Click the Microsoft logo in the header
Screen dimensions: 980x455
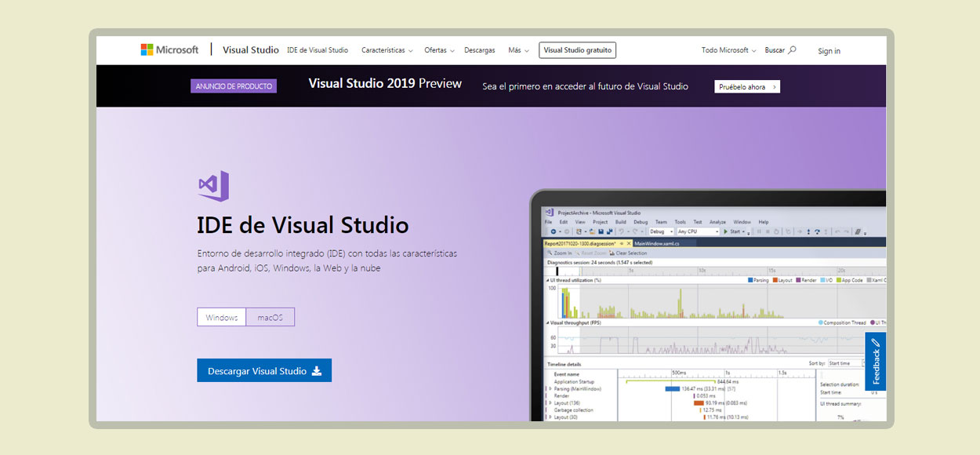[169, 49]
